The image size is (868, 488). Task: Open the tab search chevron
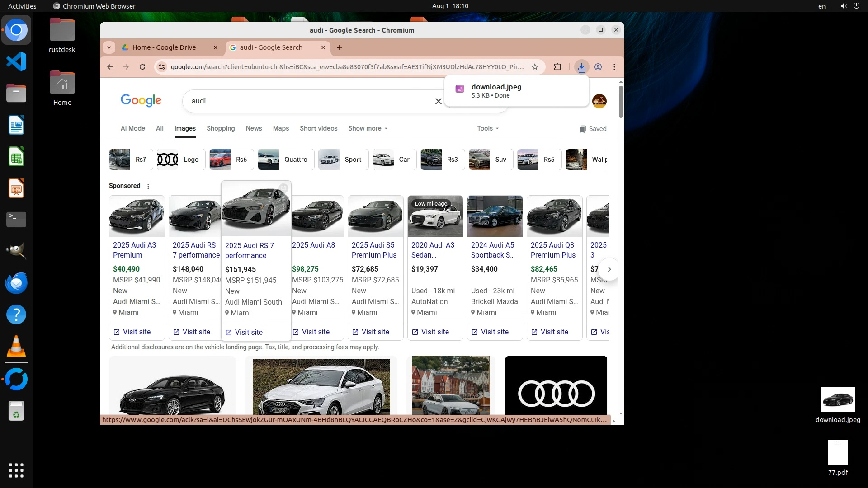tap(109, 47)
